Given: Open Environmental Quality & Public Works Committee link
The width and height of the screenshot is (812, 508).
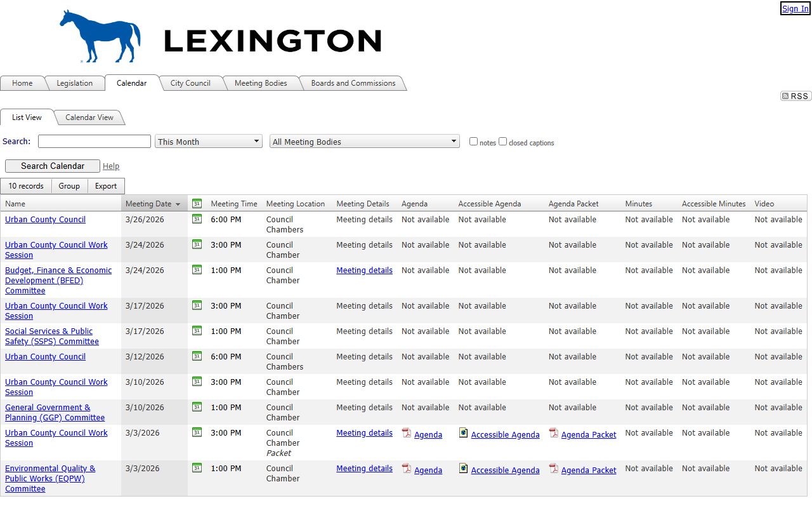Looking at the screenshot, I should coord(50,478).
